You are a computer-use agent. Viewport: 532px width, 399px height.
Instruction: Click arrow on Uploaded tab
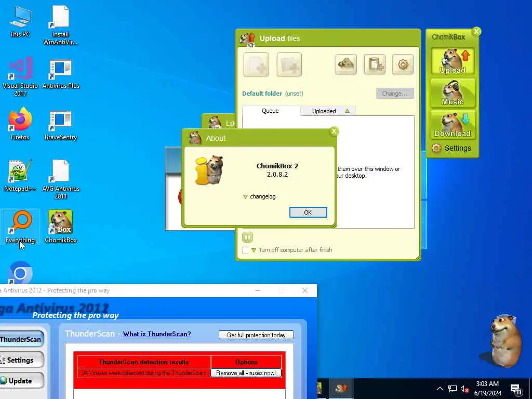pyautogui.click(x=347, y=111)
